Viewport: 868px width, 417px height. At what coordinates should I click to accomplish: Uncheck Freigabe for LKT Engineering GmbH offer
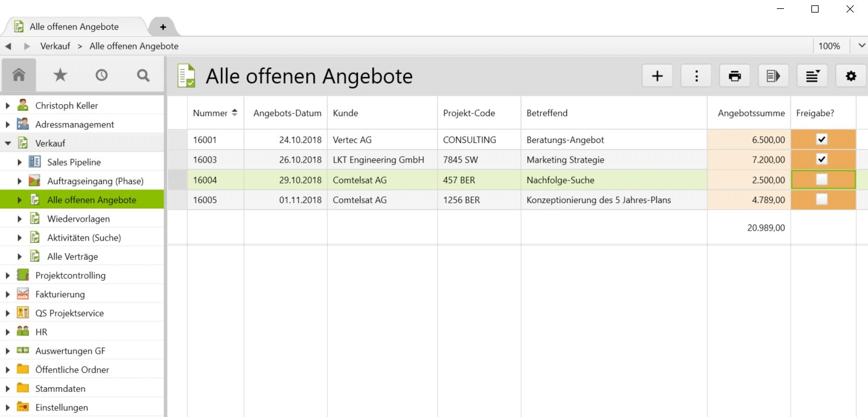click(822, 160)
